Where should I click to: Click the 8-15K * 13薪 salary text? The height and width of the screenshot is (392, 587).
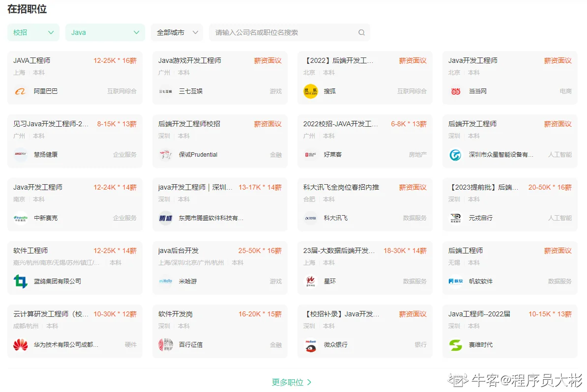[x=117, y=124]
